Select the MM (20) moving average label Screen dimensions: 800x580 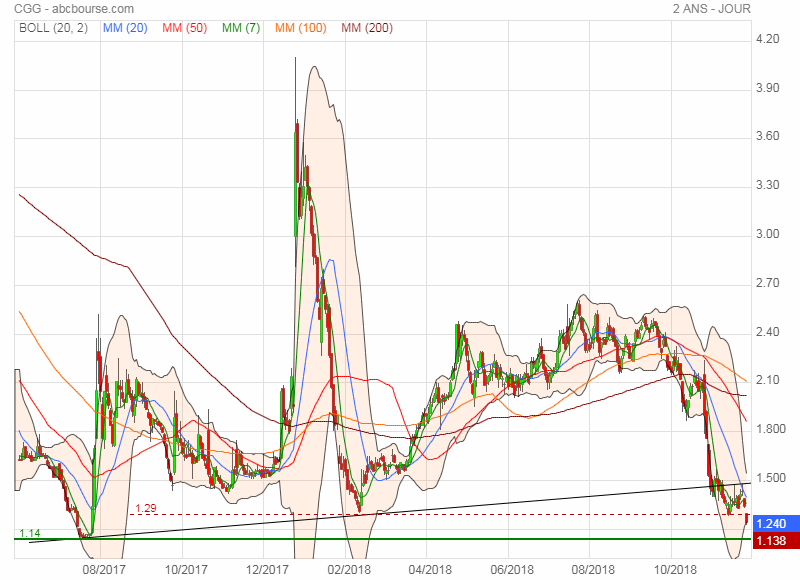click(x=125, y=28)
